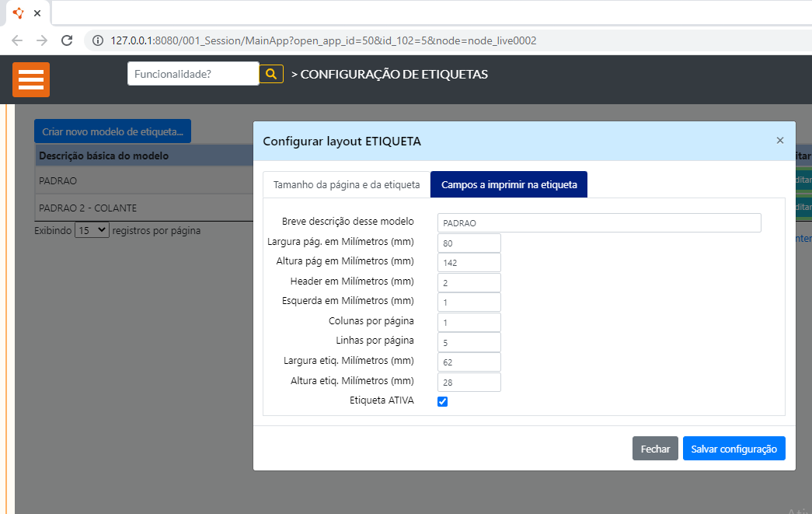Edit the Largura pág. em Milímetros field
Screen dimensions: 812x514
(469, 243)
